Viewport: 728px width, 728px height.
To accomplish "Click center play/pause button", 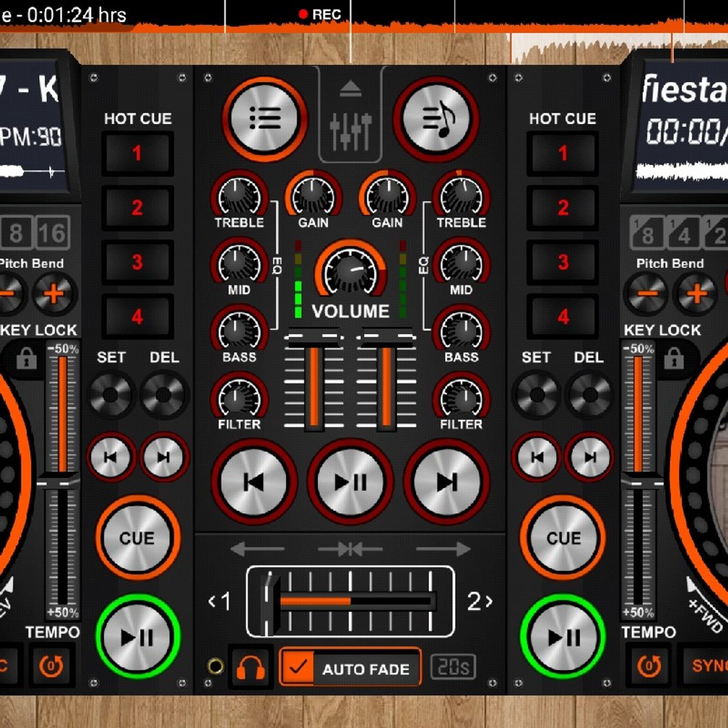I will (350, 482).
